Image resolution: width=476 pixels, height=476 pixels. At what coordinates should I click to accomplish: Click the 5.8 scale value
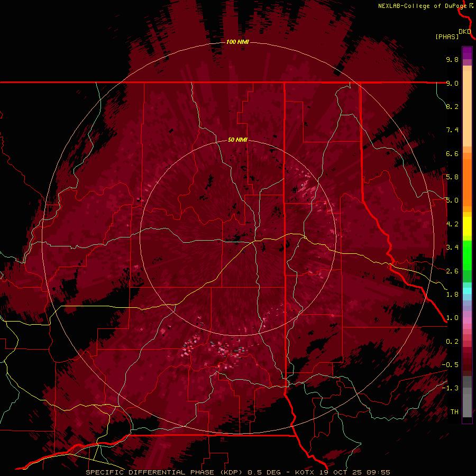click(452, 177)
